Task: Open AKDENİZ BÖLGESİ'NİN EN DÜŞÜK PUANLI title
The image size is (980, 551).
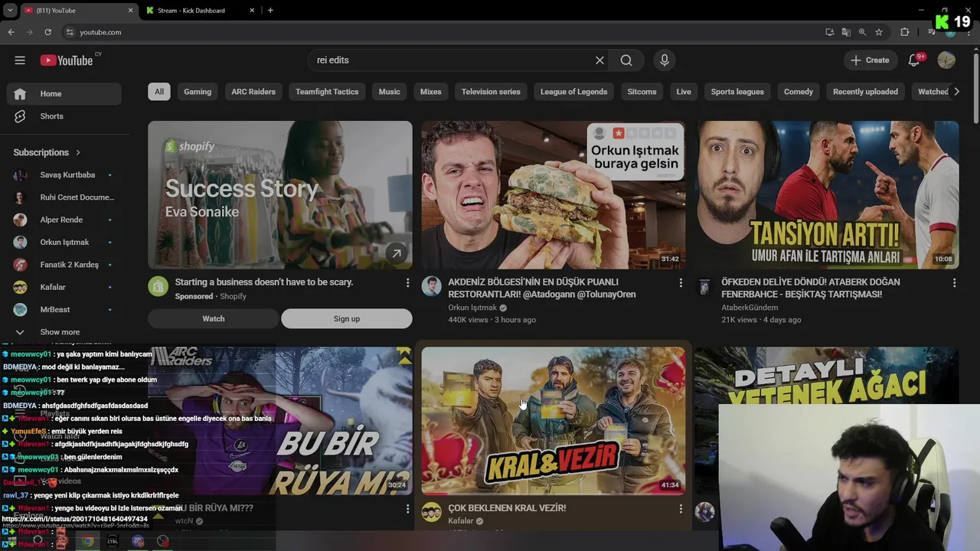Action: (x=542, y=288)
